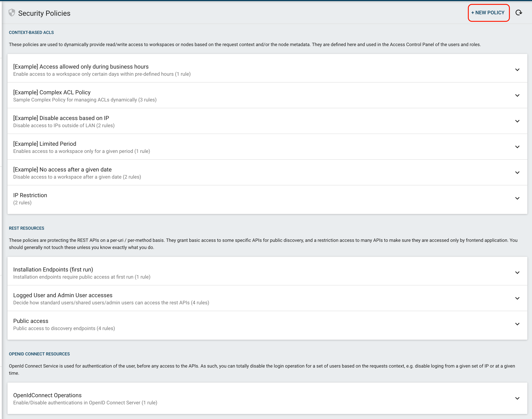
Task: Click the + NEW POLICY button
Action: pos(488,13)
